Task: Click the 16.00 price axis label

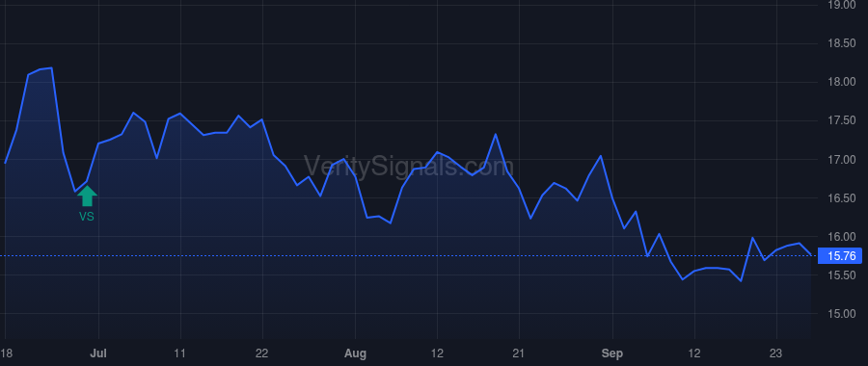Action: coord(841,237)
